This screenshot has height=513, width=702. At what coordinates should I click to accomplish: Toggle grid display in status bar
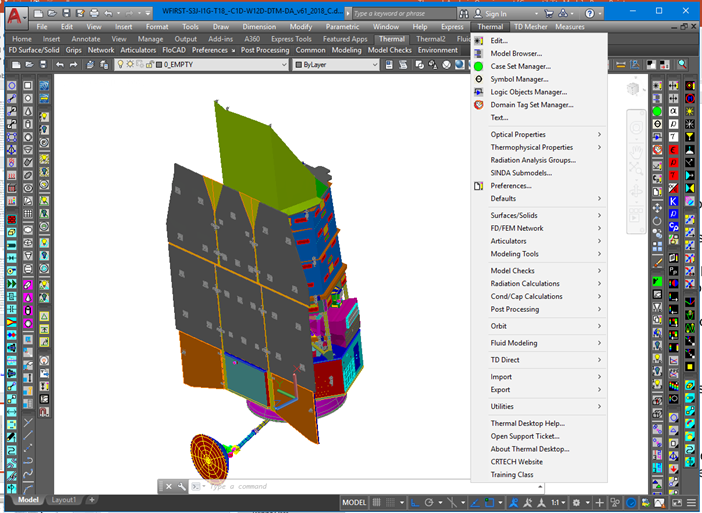pos(377,503)
